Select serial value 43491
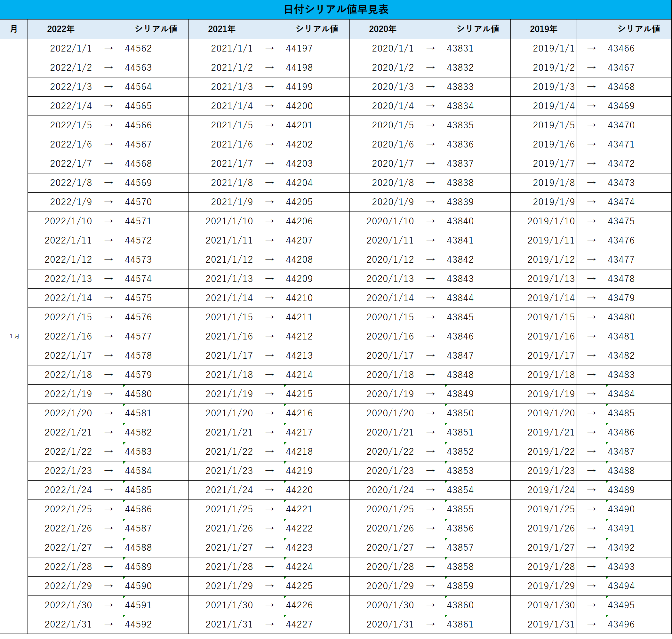672x639 pixels. (x=639, y=528)
